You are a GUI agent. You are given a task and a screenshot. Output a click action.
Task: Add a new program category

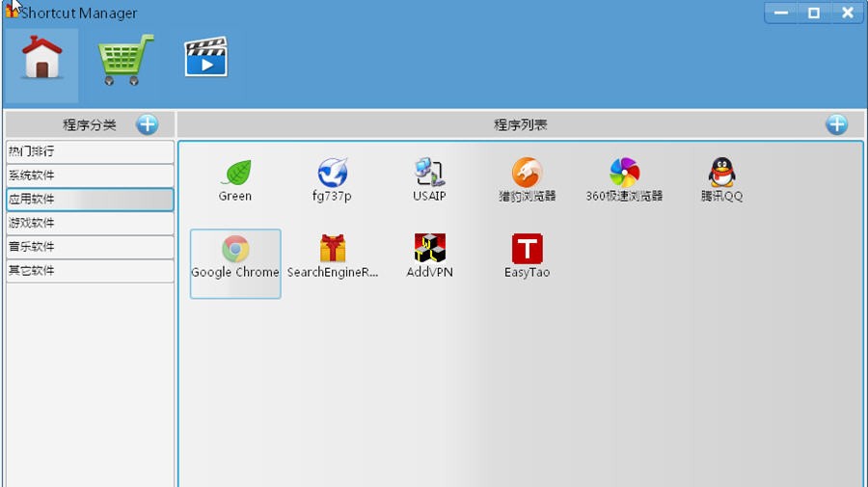point(148,124)
